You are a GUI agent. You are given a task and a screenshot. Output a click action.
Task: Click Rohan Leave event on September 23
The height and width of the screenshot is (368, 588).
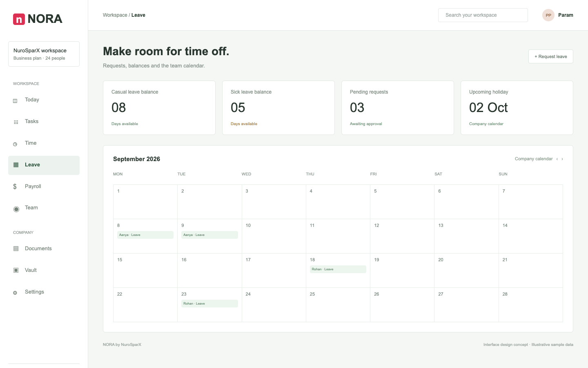209,304
